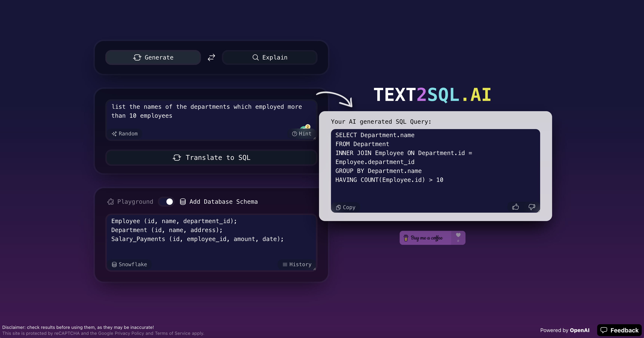The height and width of the screenshot is (338, 644).
Task: Switch to the Generate mode
Action: pos(153,57)
